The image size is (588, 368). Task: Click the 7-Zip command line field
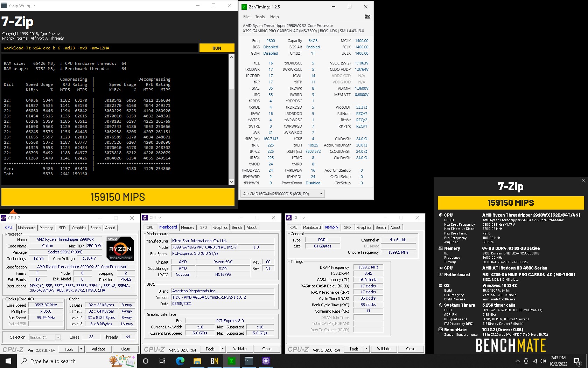pos(100,48)
